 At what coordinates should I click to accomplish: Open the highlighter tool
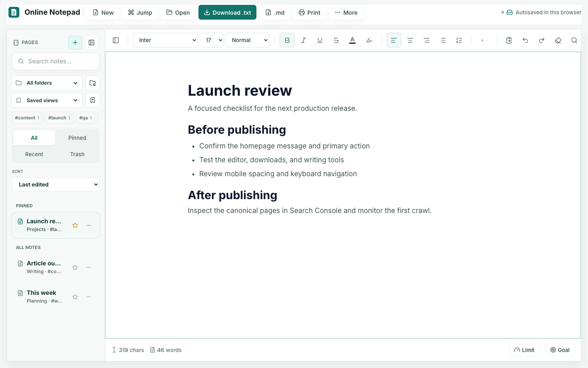pyautogui.click(x=369, y=40)
